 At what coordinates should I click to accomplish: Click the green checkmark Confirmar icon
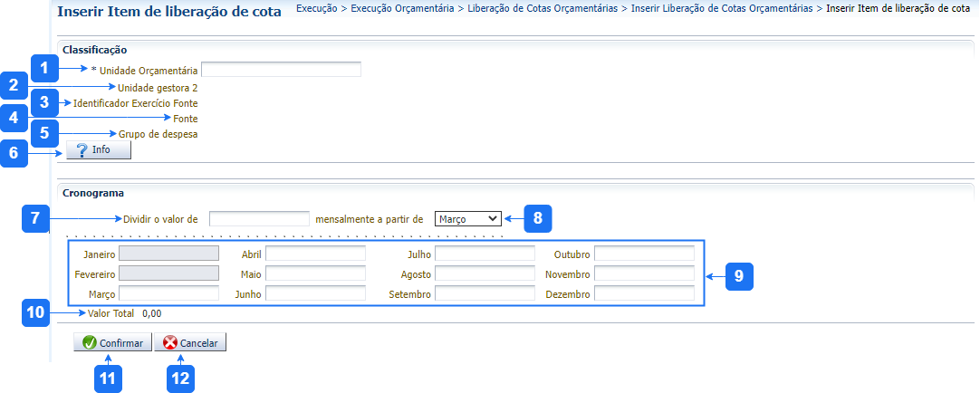tap(89, 343)
